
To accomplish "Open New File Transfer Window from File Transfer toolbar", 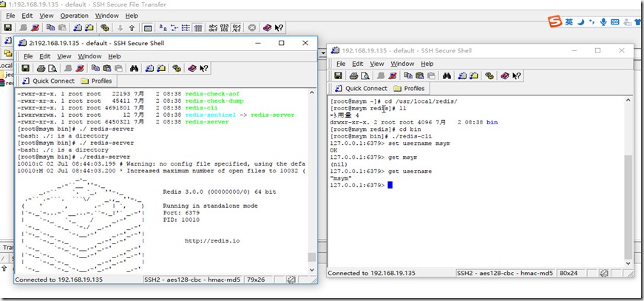I will coord(89,28).
